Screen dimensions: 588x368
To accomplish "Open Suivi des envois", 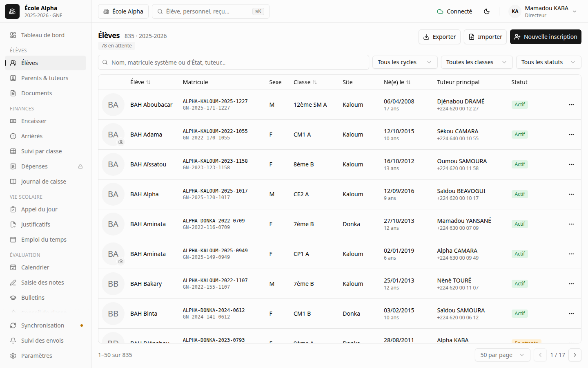I will [46, 341].
